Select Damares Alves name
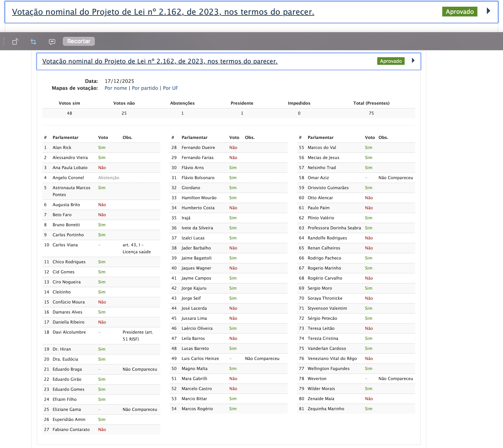 67,312
